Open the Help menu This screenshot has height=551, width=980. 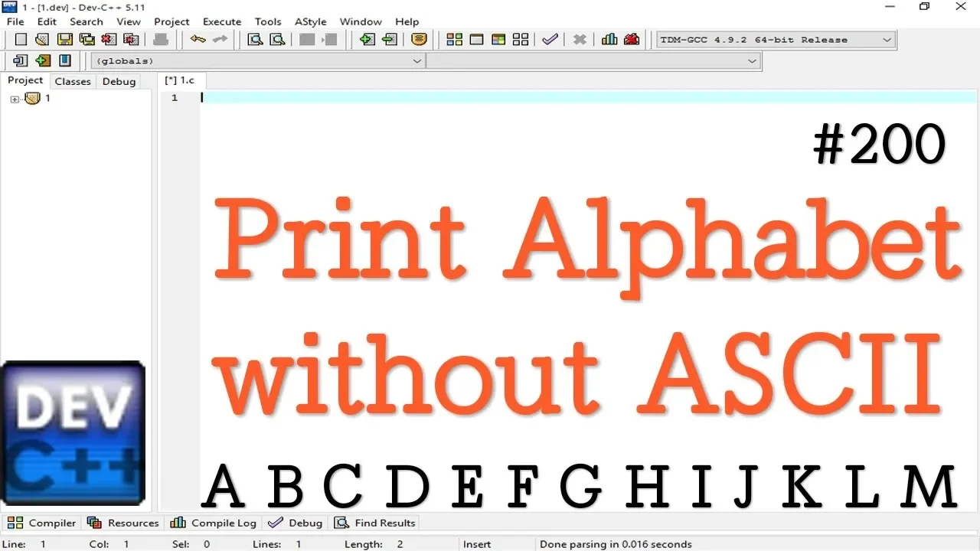click(407, 21)
